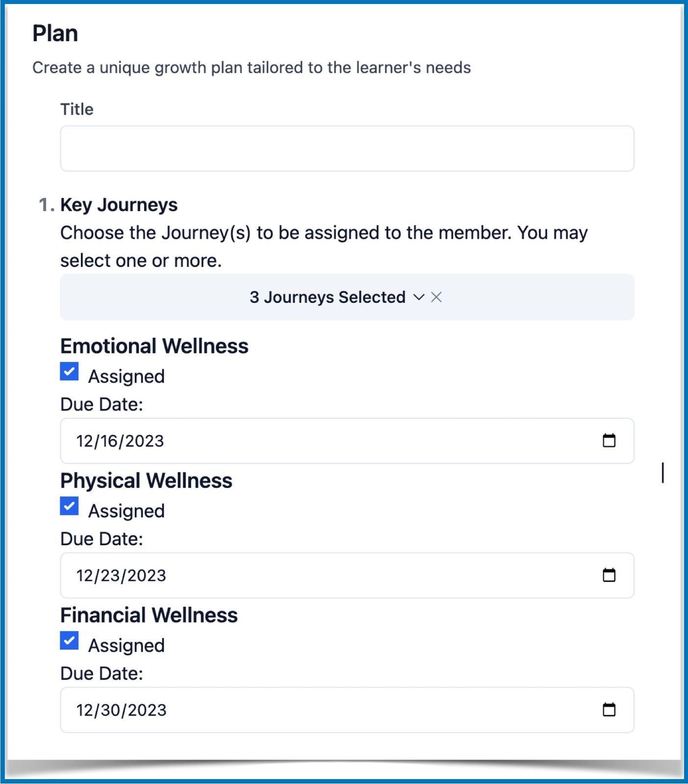
Task: Open the 3 Journeys Selected dropdown
Action: click(x=327, y=297)
